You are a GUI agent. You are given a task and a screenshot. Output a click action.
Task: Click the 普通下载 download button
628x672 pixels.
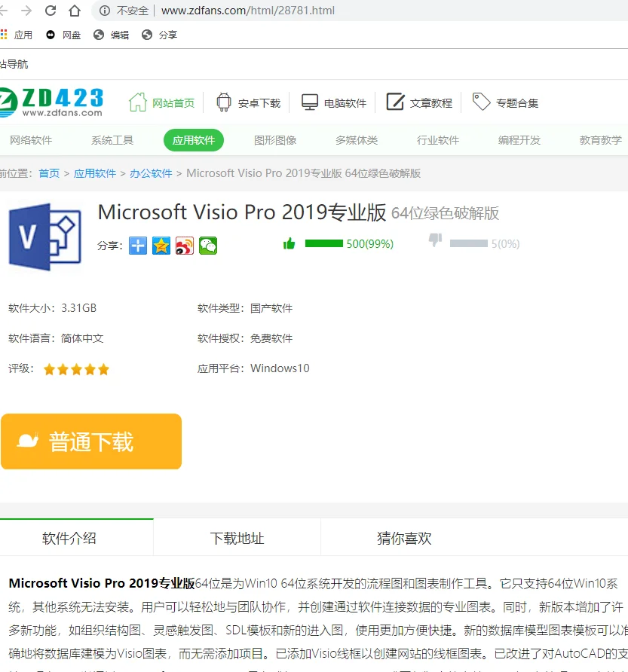[x=91, y=441]
